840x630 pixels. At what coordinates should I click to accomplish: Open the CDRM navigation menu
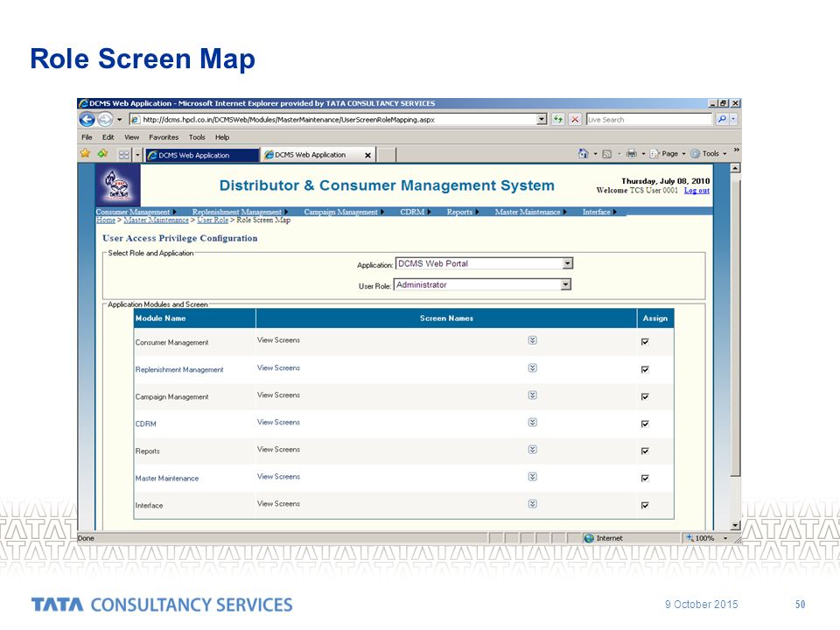tap(415, 212)
